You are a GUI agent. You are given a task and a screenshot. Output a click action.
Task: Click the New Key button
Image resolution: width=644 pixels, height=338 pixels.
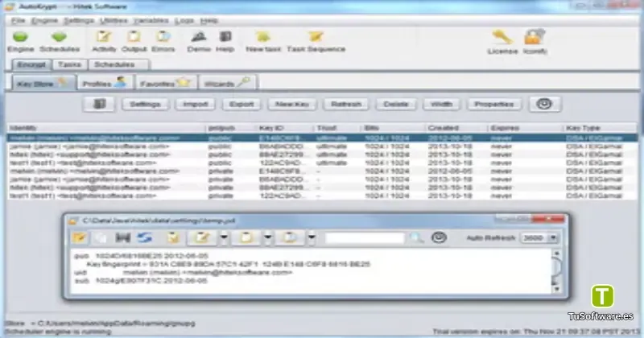tap(292, 105)
